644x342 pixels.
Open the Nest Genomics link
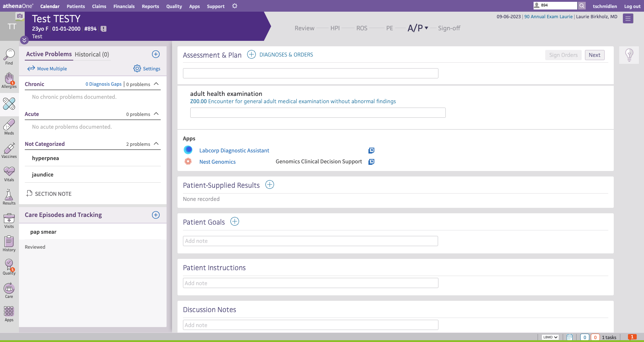pos(217,162)
